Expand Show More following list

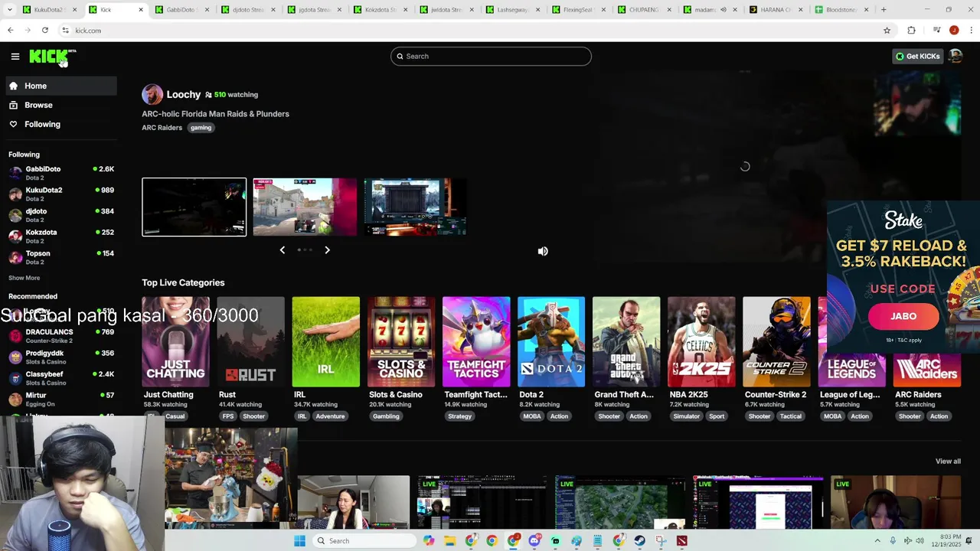[24, 278]
